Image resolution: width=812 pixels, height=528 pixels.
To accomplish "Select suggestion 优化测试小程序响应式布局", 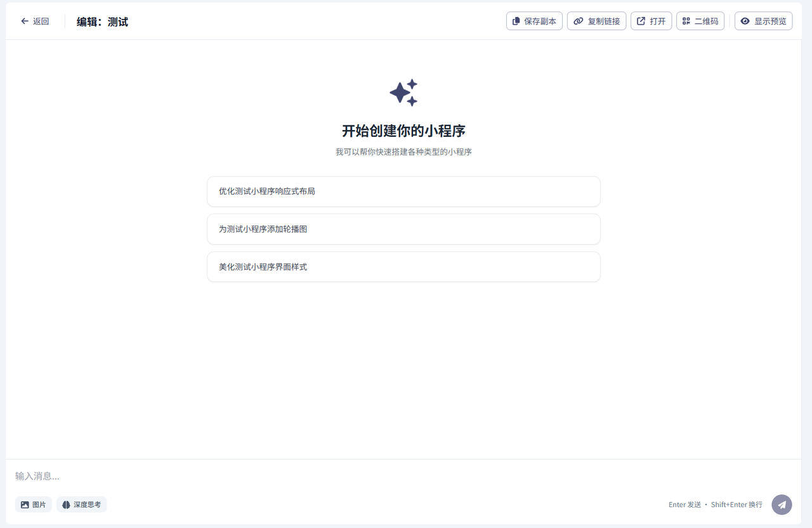I will (x=403, y=191).
